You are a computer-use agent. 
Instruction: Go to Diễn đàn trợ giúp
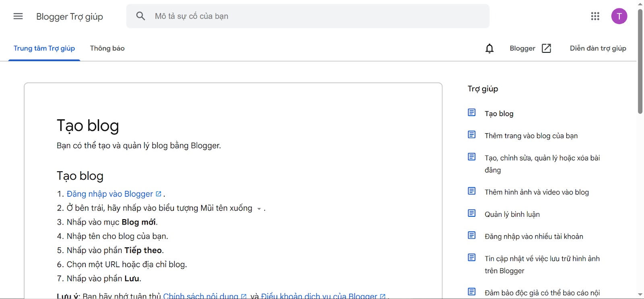point(598,48)
